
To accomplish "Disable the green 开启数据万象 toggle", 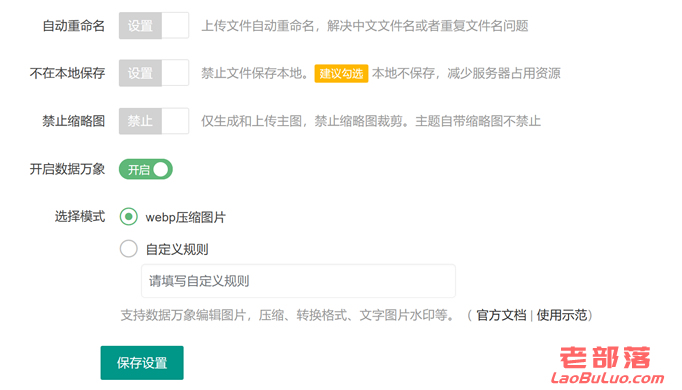I will [x=146, y=169].
